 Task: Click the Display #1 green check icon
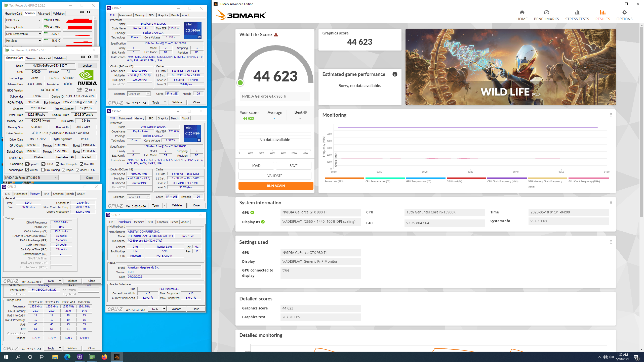(263, 222)
